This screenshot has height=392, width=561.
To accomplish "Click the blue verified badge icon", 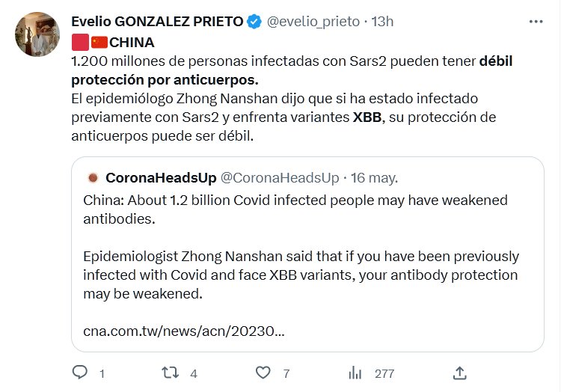I will 254,22.
